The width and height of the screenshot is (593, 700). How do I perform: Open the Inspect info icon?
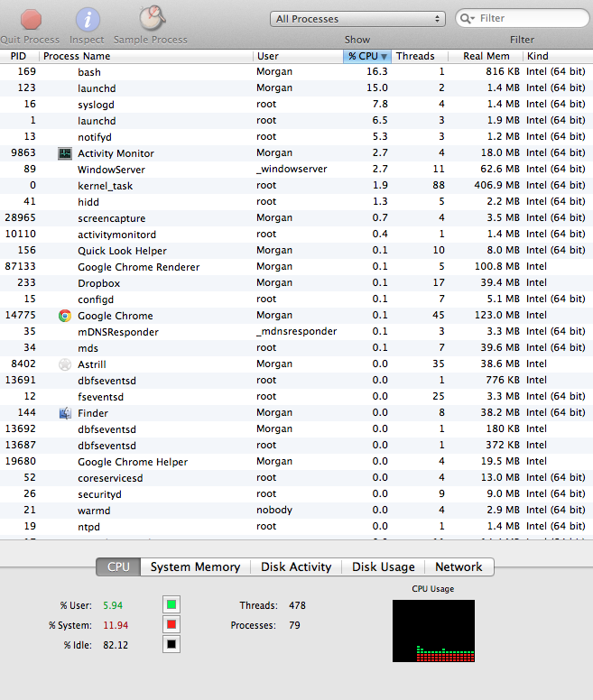88,20
